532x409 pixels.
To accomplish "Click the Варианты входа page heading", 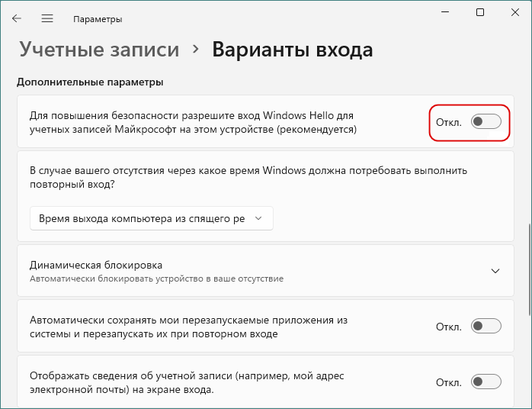I will click(x=292, y=50).
